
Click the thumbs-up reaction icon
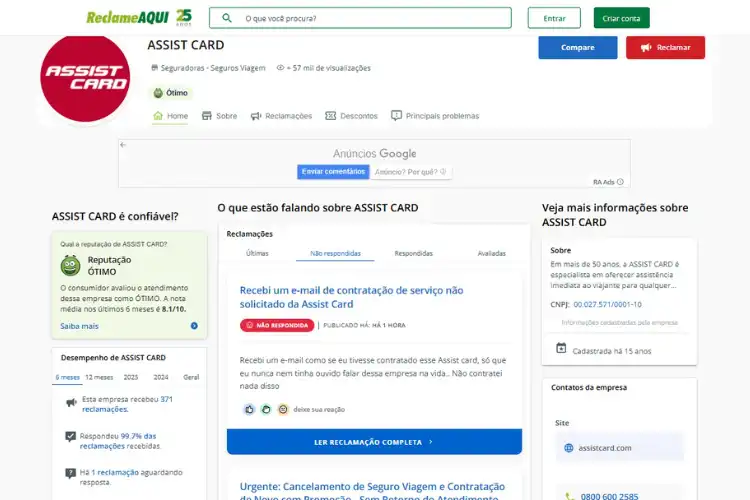pyautogui.click(x=249, y=409)
